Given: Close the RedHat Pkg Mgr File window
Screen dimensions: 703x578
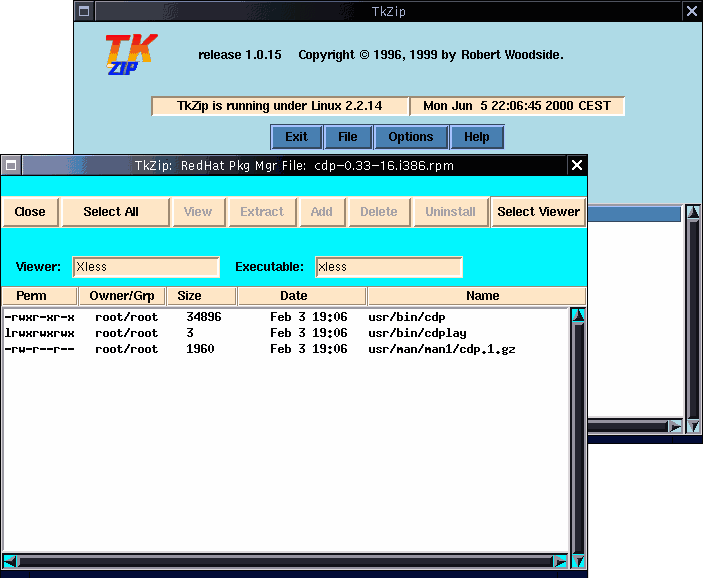Looking at the screenshot, I should pyautogui.click(x=577, y=165).
